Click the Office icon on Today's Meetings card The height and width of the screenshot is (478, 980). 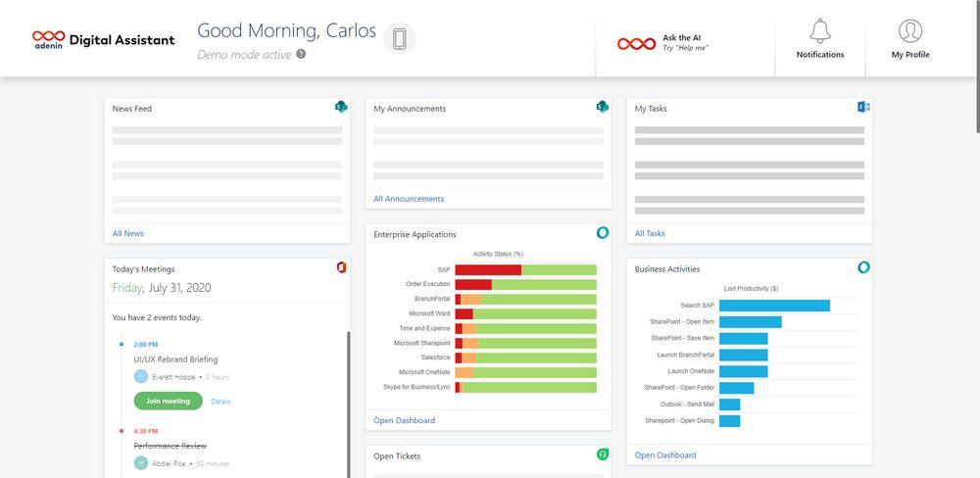coord(341,267)
